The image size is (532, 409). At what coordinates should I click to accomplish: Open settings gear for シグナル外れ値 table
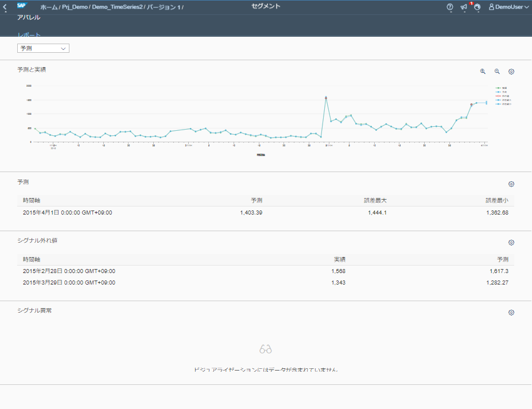(511, 243)
